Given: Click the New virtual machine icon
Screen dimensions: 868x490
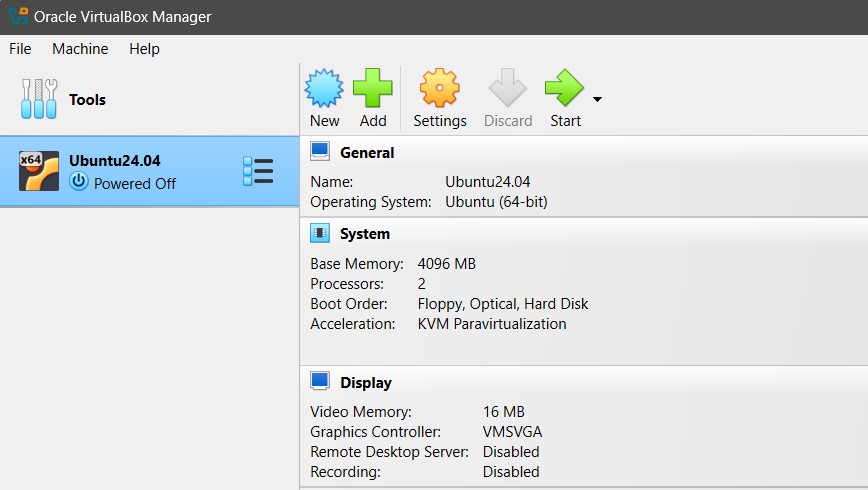Looking at the screenshot, I should coord(324,88).
